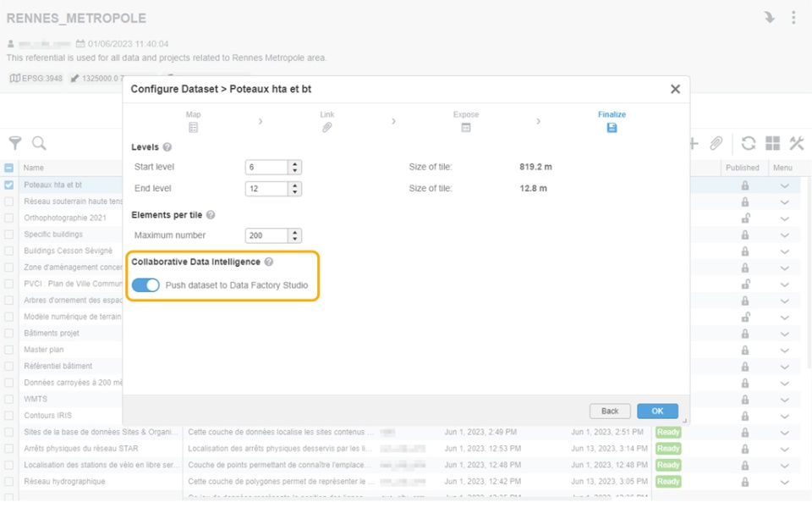Expand the menu chevron for Contours IRIS
The height and width of the screenshot is (508, 812).
tap(785, 417)
